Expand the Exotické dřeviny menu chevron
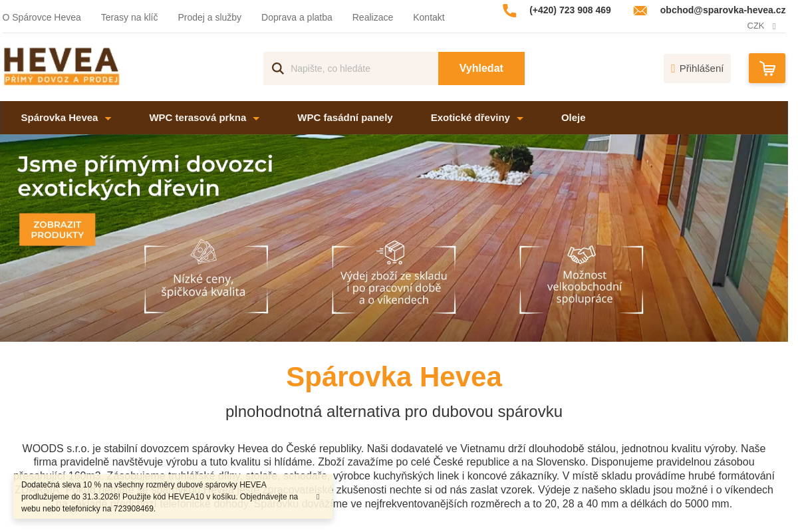The image size is (798, 532). click(521, 117)
